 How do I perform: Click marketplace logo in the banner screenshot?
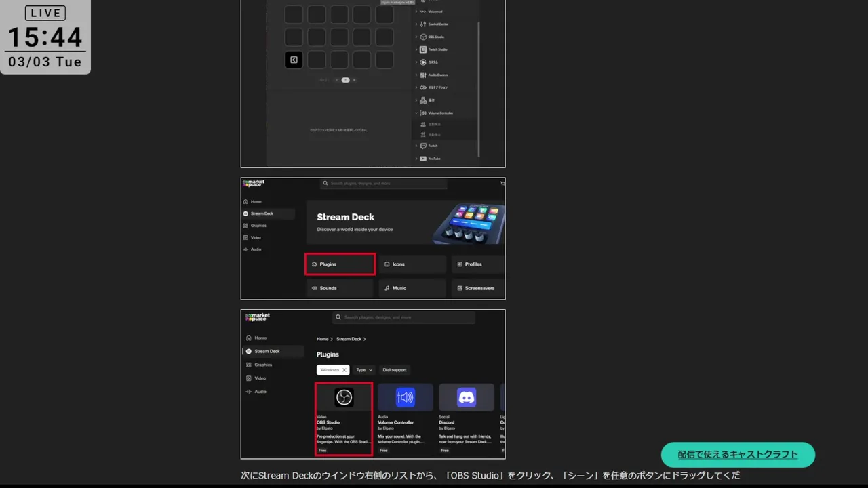pos(254,183)
